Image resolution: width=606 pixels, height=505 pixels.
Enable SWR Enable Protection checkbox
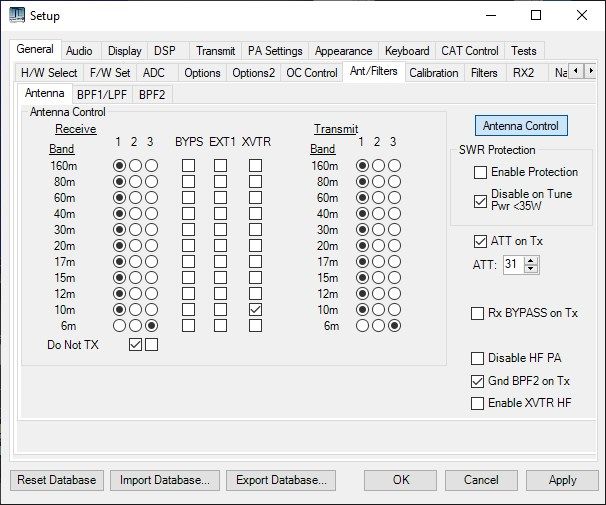click(481, 173)
